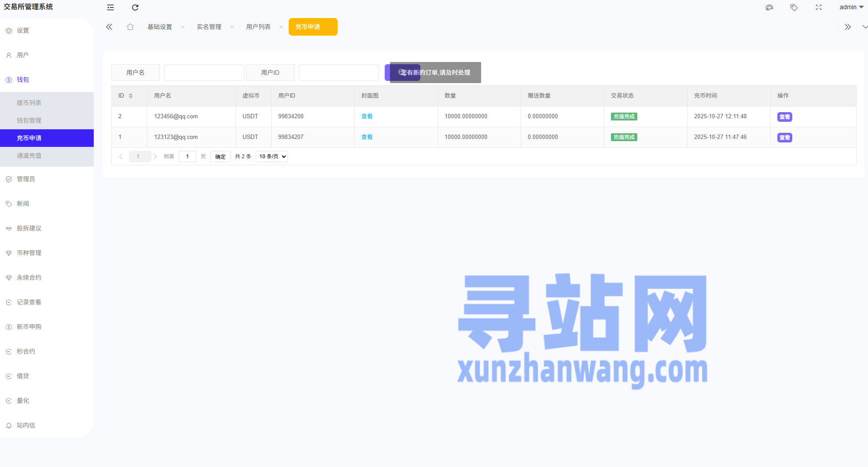The width and height of the screenshot is (868, 467).
Task: Toggle fullscreen mode icon
Action: (x=818, y=7)
